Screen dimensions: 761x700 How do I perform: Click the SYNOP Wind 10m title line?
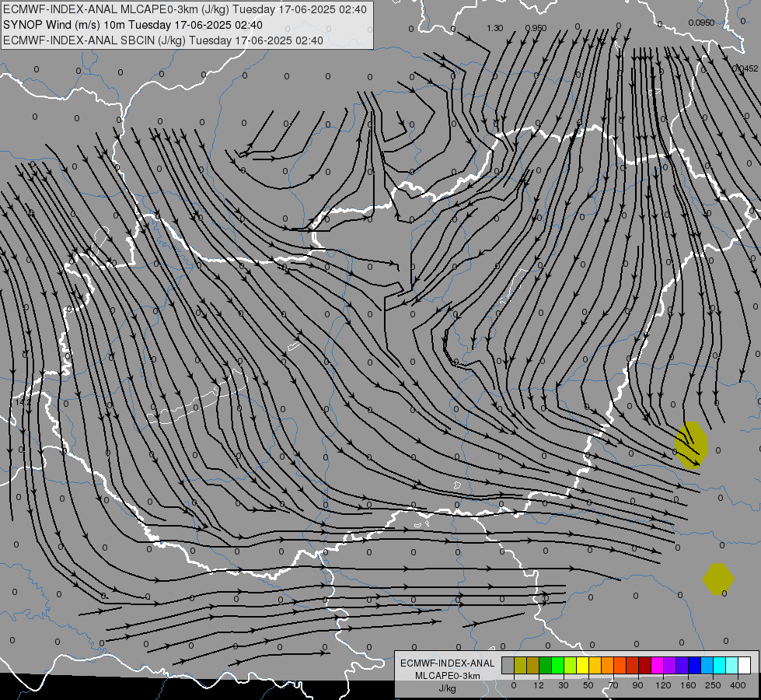132,25
